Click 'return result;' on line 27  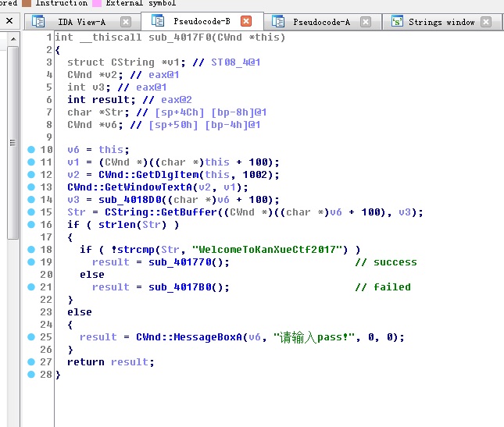click(111, 362)
